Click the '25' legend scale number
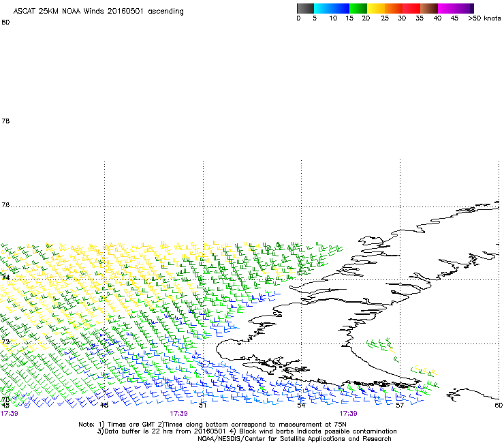The height and width of the screenshot is (443, 504). point(385,18)
